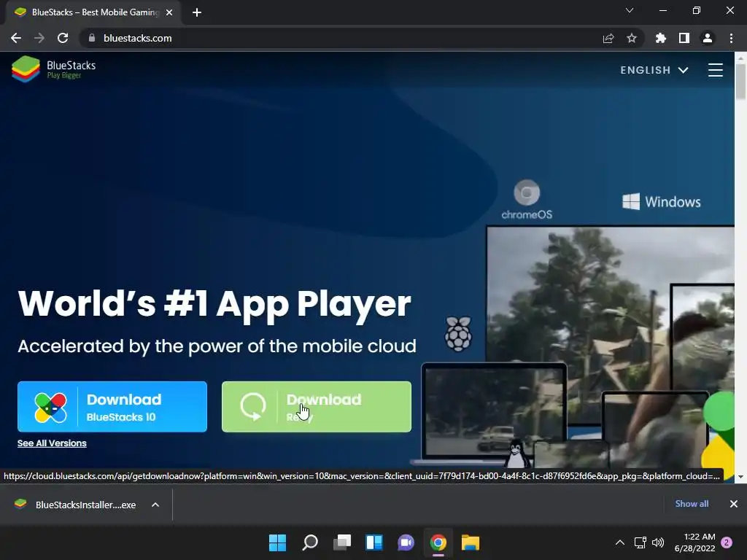Click the Linux penguin icon

(516, 454)
